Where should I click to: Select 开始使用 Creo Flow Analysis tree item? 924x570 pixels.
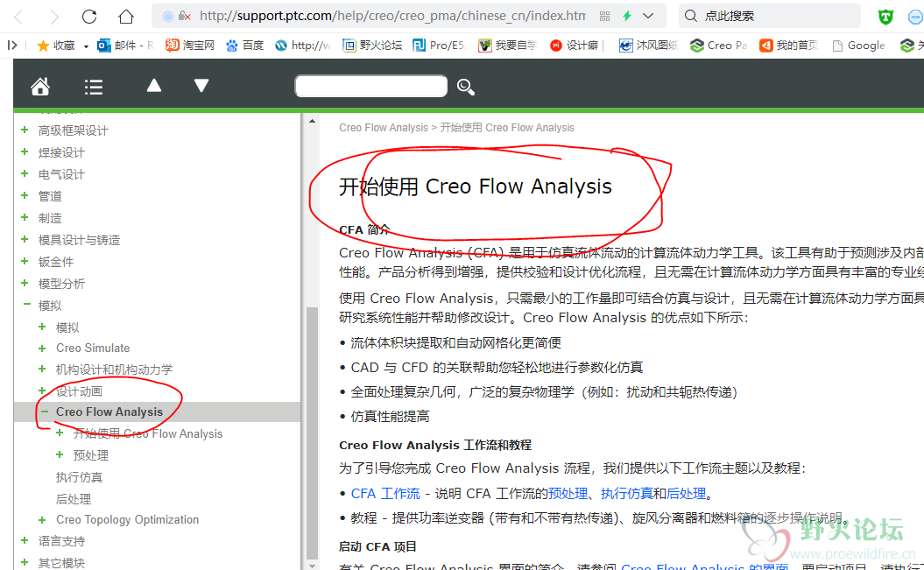point(147,433)
